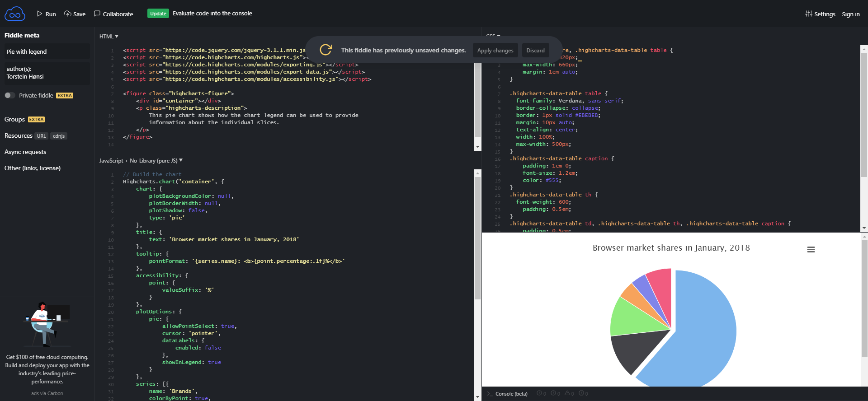This screenshot has height=401, width=868.
Task: Open the JavaScript + No-Library dropdown
Action: tap(141, 160)
